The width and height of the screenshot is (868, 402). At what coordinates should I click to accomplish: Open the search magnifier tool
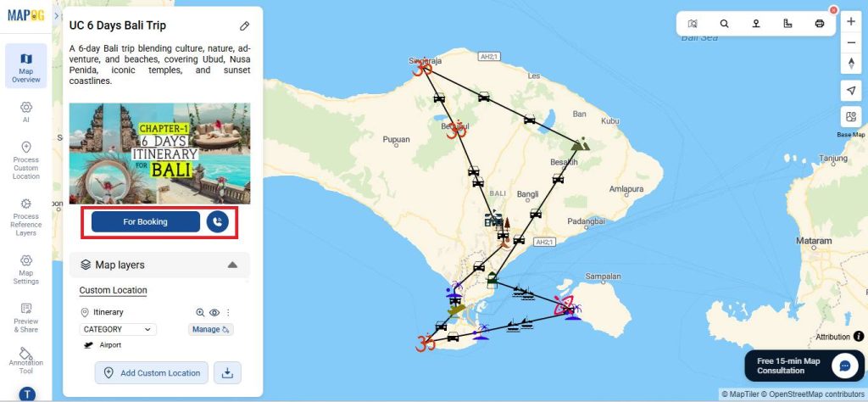click(x=724, y=23)
